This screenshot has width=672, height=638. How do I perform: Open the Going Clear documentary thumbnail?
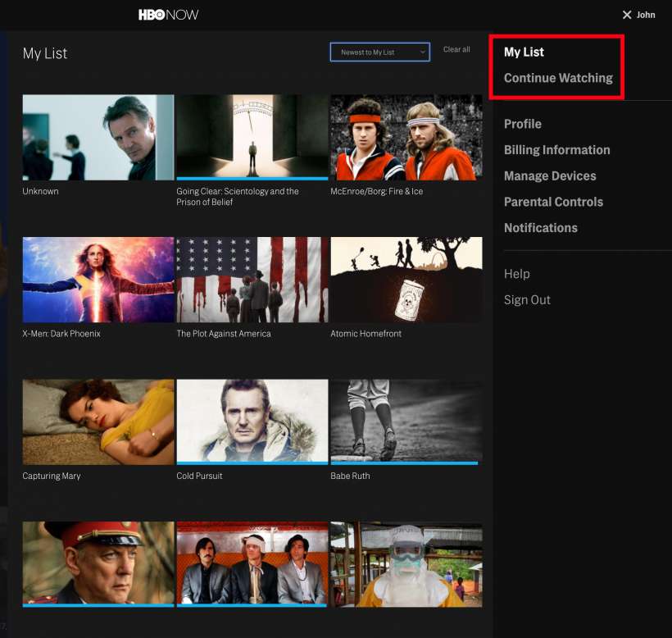[252, 137]
